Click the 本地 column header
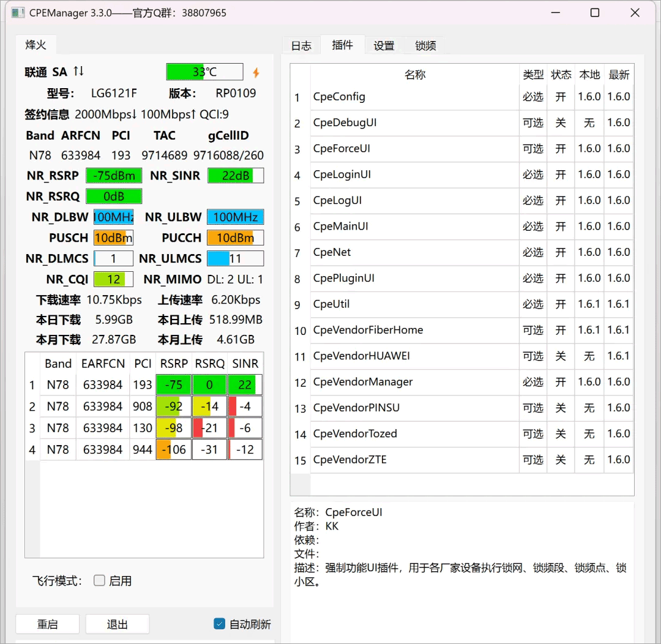This screenshot has height=644, width=661. [x=589, y=75]
